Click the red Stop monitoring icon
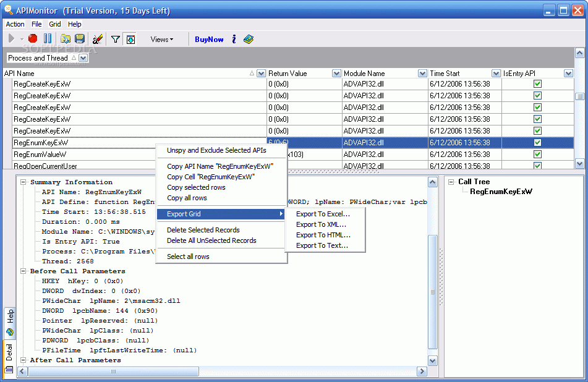Screen dimensions: 588x382 33,38
